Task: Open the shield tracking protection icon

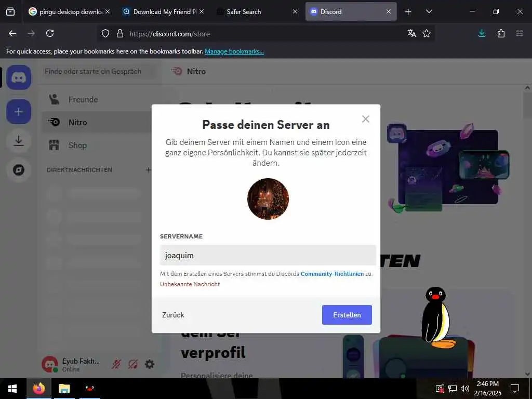Action: (x=105, y=33)
